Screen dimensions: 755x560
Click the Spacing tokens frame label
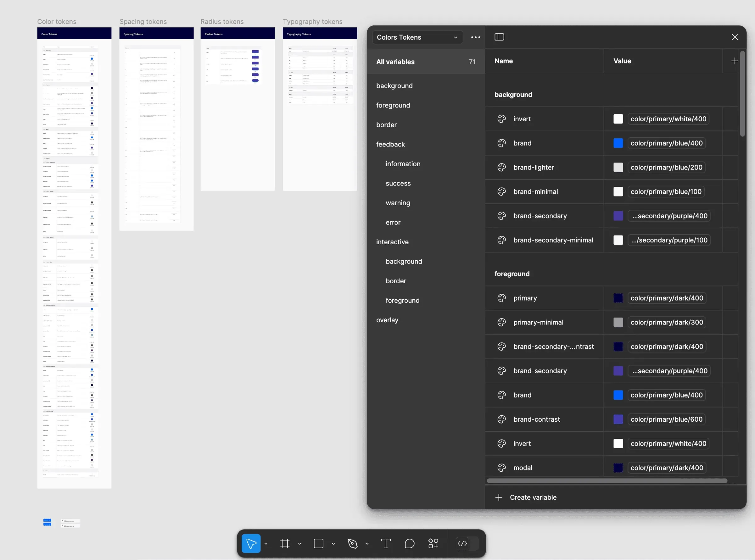[x=143, y=22]
